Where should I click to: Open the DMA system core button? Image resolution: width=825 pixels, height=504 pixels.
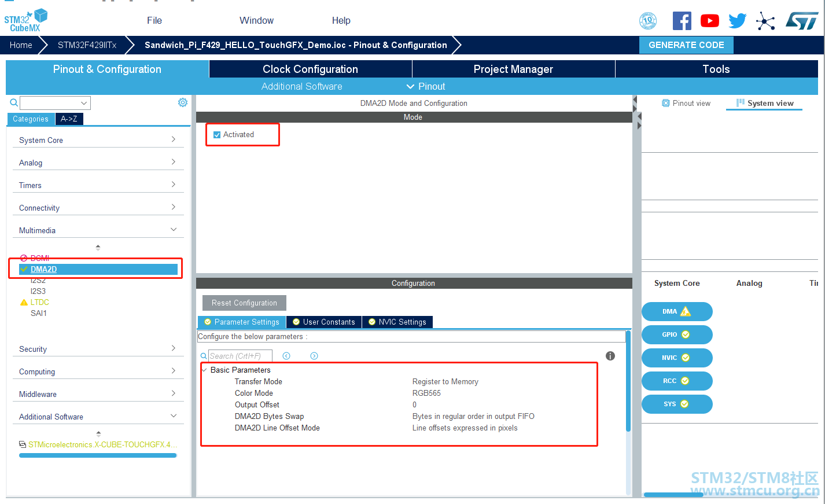677,311
